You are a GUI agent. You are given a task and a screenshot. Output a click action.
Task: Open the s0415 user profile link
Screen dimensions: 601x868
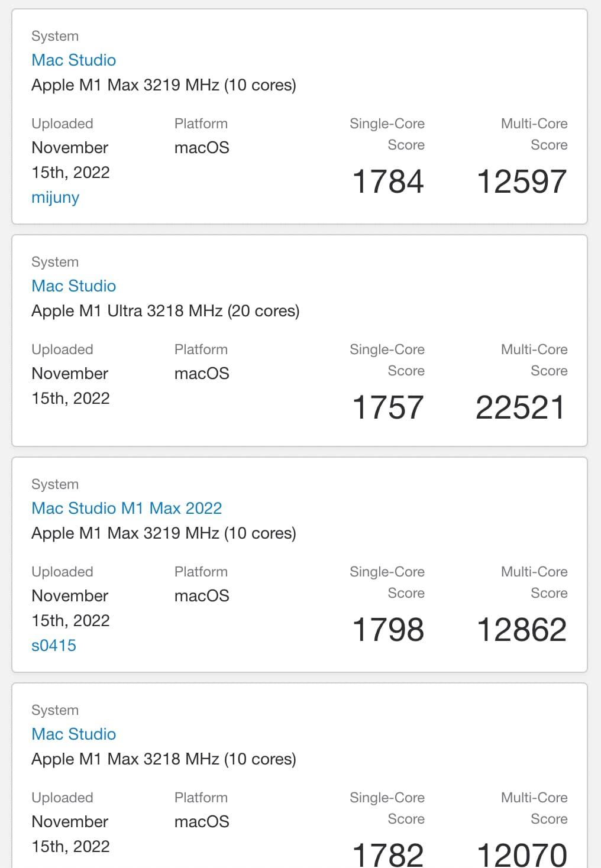(x=54, y=645)
